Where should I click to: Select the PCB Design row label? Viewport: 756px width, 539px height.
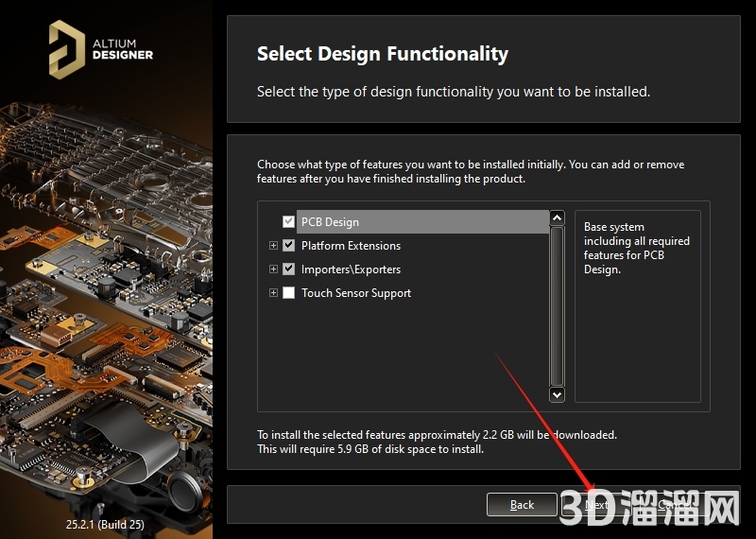(x=422, y=222)
